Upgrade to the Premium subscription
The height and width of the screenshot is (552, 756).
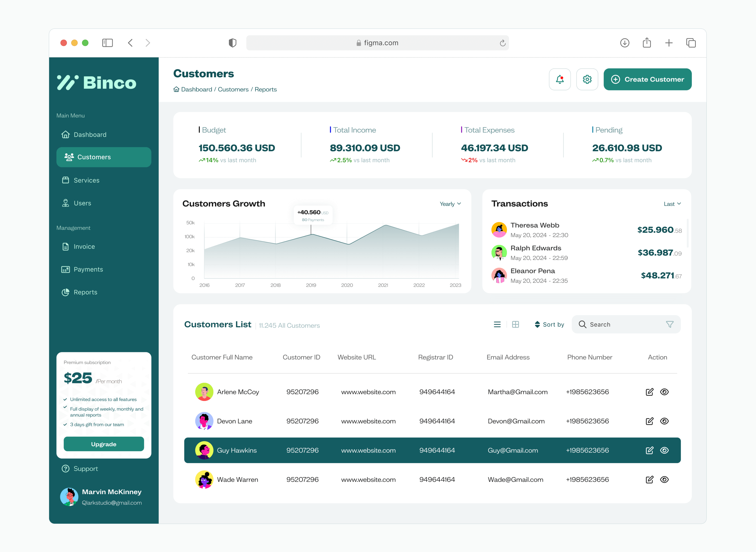click(103, 444)
